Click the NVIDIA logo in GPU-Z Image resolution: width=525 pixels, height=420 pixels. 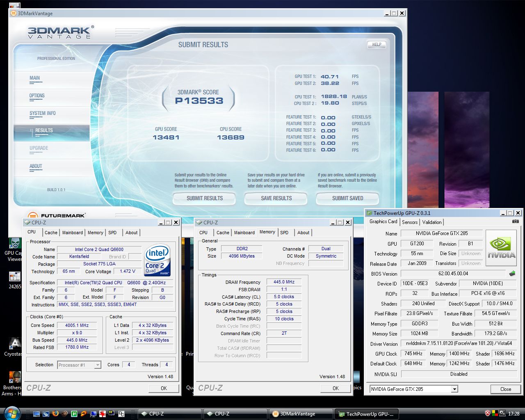pos(501,248)
